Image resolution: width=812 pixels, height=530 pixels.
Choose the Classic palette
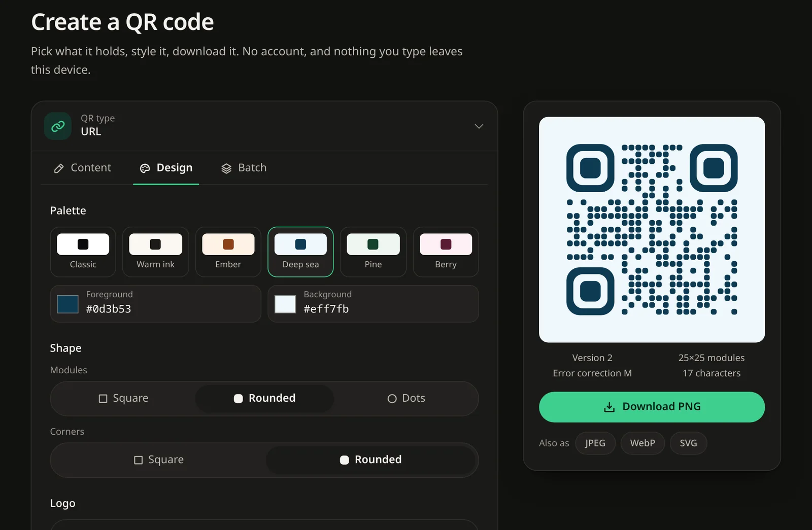pyautogui.click(x=83, y=252)
